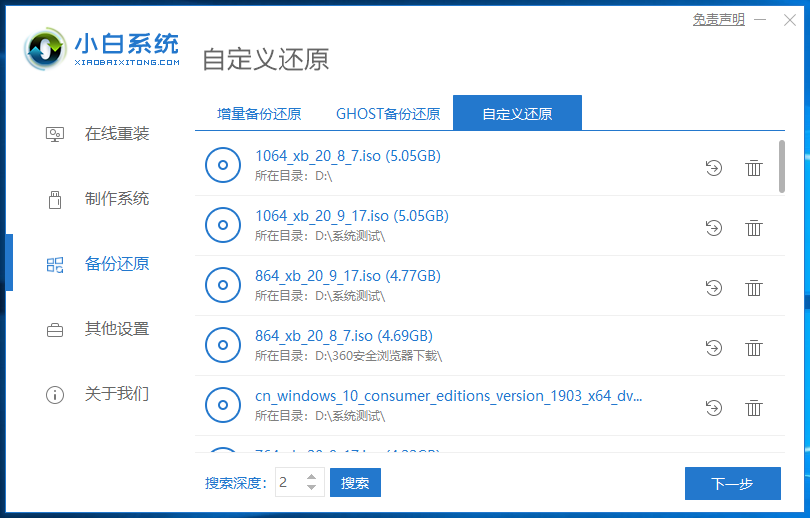Click the disc icon of cn_windows_10_consumer_editions
Screen dimensions: 810x518
223,405
